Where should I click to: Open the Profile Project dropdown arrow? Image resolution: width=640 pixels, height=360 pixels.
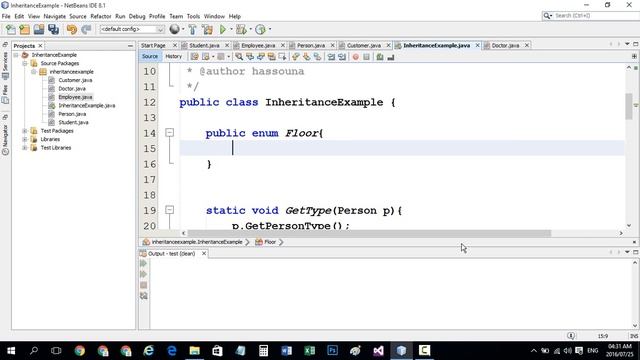(270, 29)
